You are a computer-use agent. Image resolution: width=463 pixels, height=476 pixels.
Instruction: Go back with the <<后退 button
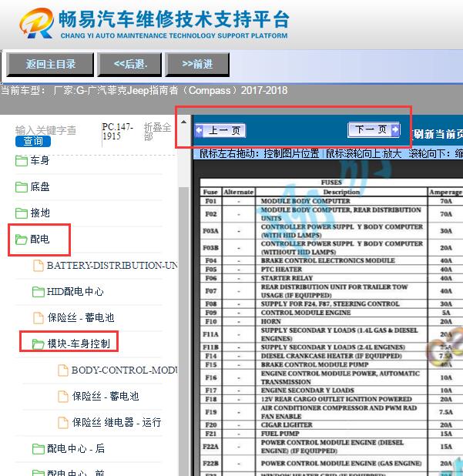point(129,65)
